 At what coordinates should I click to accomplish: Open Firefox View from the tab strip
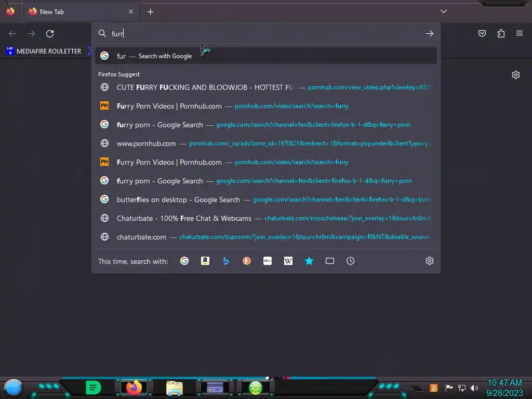[x=10, y=11]
